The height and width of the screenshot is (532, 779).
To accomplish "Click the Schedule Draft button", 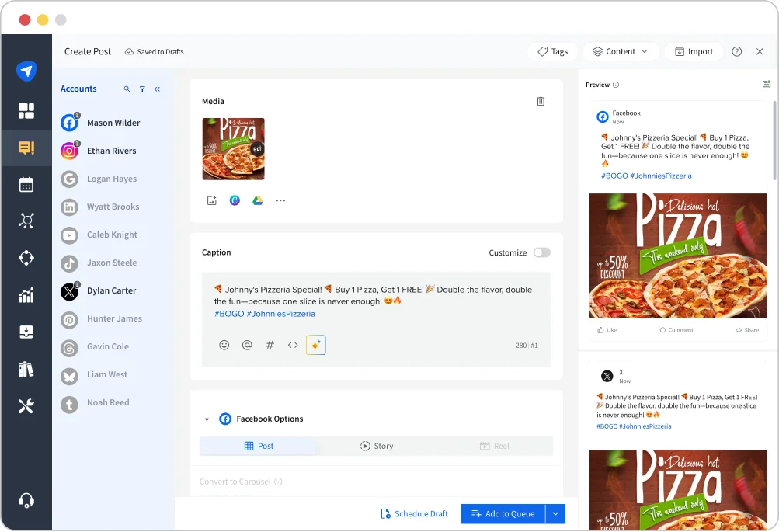I will (414, 513).
